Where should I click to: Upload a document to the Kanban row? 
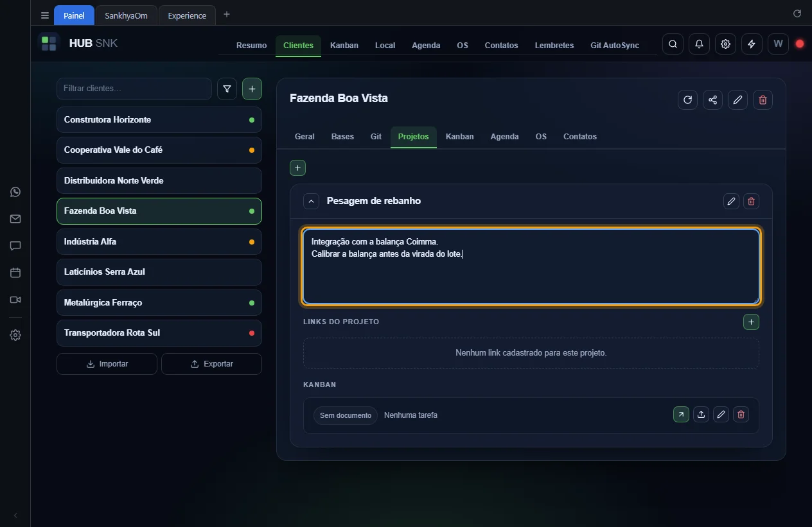point(701,415)
